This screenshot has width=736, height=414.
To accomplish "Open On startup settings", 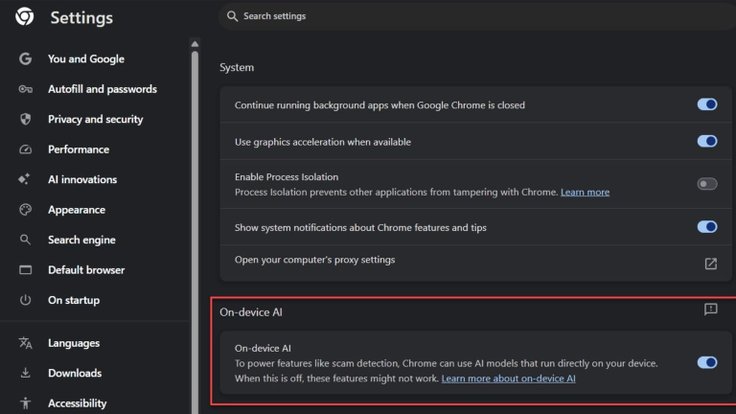I will [x=74, y=300].
